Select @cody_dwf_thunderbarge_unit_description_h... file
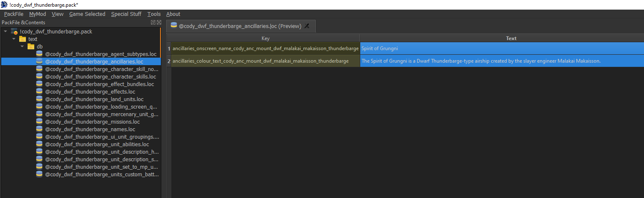Viewport: 644px width, 198px height. [x=102, y=152]
